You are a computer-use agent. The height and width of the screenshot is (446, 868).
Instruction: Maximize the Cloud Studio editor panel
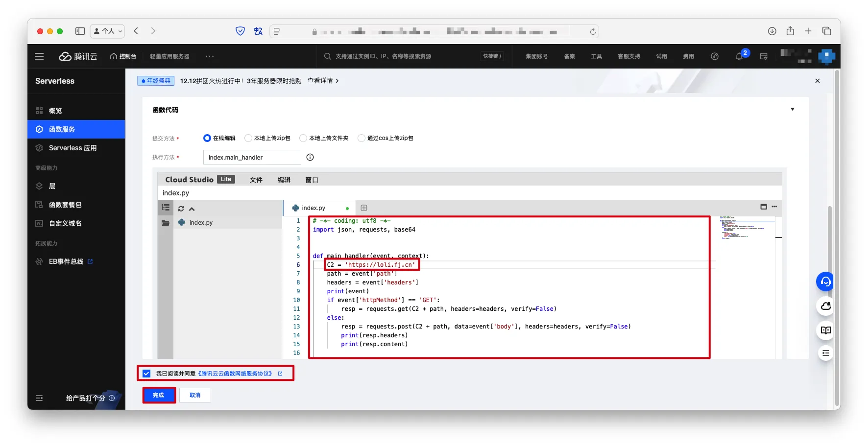pos(763,207)
